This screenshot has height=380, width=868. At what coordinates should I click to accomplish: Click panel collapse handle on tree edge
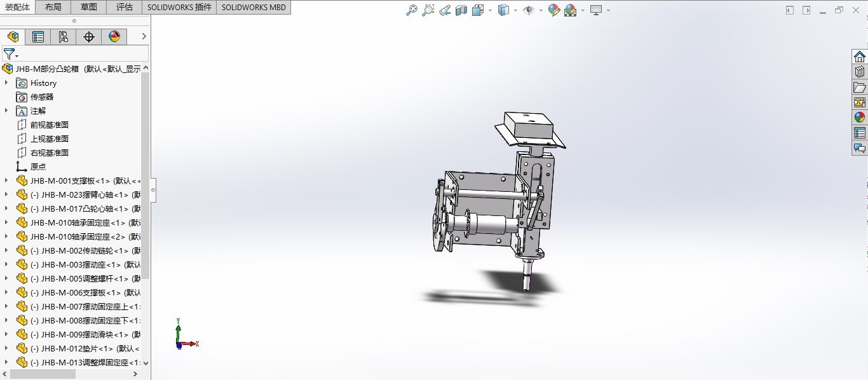tap(153, 189)
